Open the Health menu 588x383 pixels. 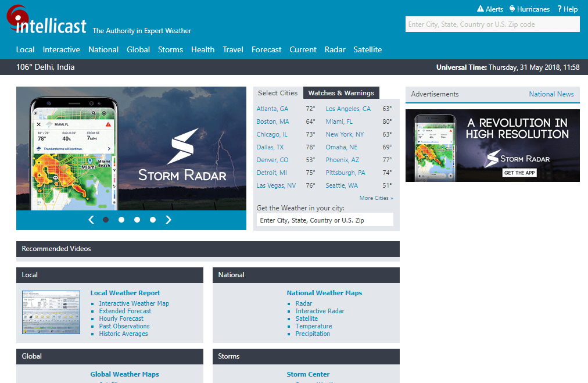tap(203, 49)
